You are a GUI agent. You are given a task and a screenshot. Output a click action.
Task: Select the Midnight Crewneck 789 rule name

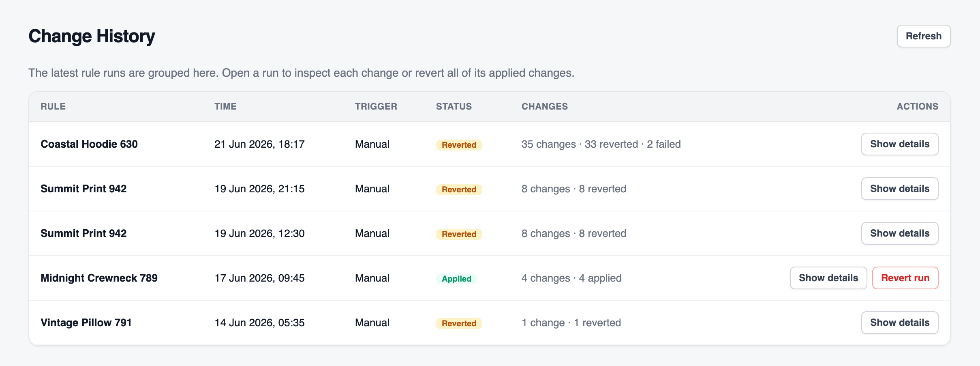[x=99, y=278]
